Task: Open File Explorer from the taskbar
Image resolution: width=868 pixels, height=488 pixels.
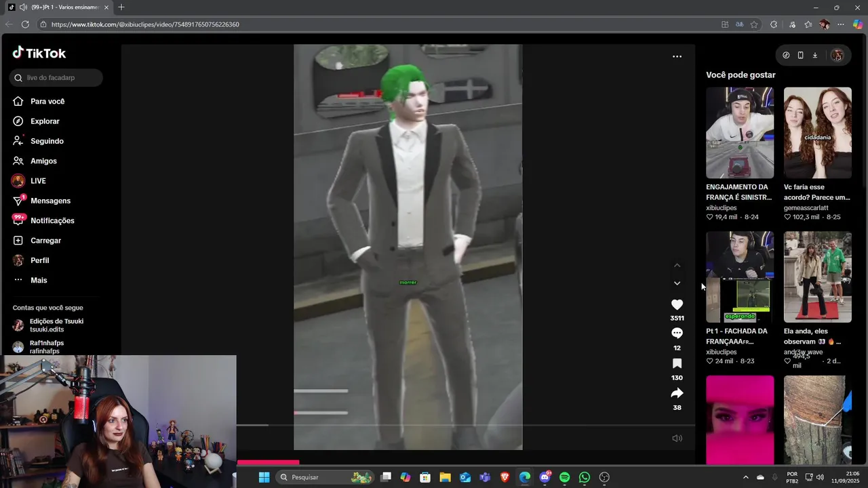Action: 446,477
